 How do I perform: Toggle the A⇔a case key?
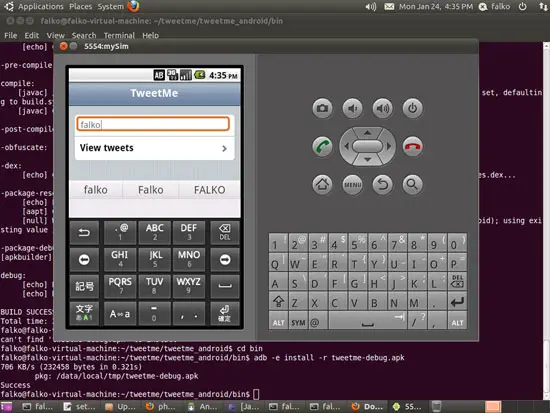click(120, 314)
